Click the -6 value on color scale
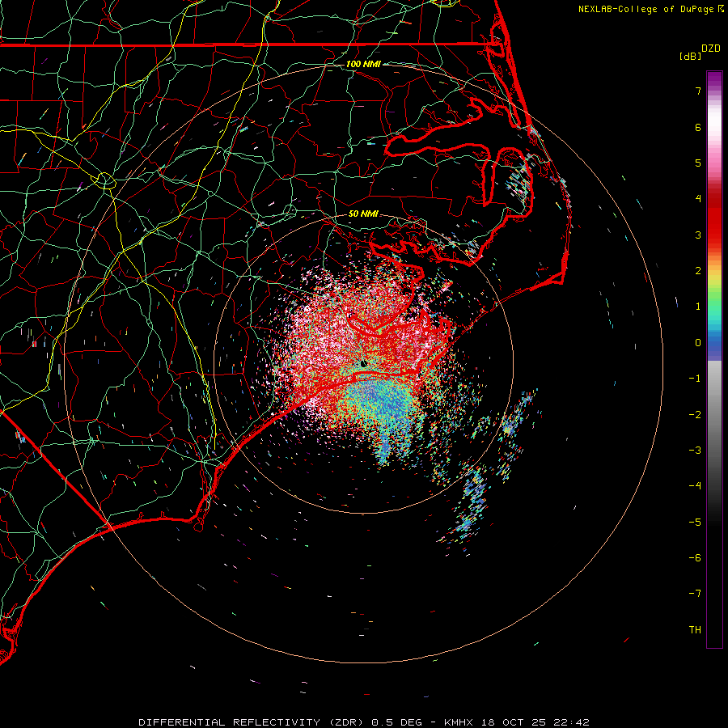This screenshot has height=728, width=728. 695,558
